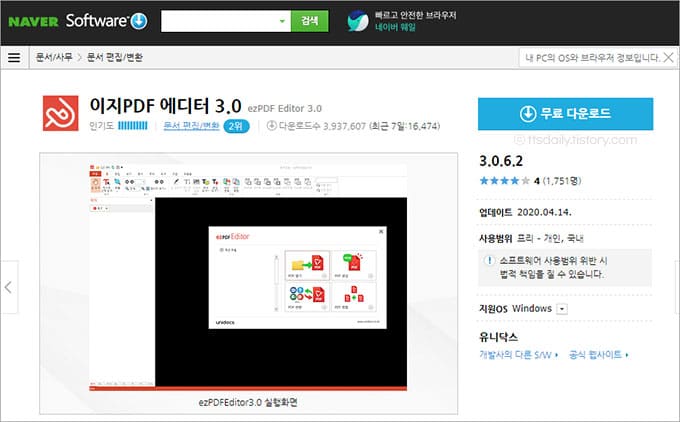Open the 네이버 웨일 link
The width and height of the screenshot is (680, 422).
click(395, 27)
